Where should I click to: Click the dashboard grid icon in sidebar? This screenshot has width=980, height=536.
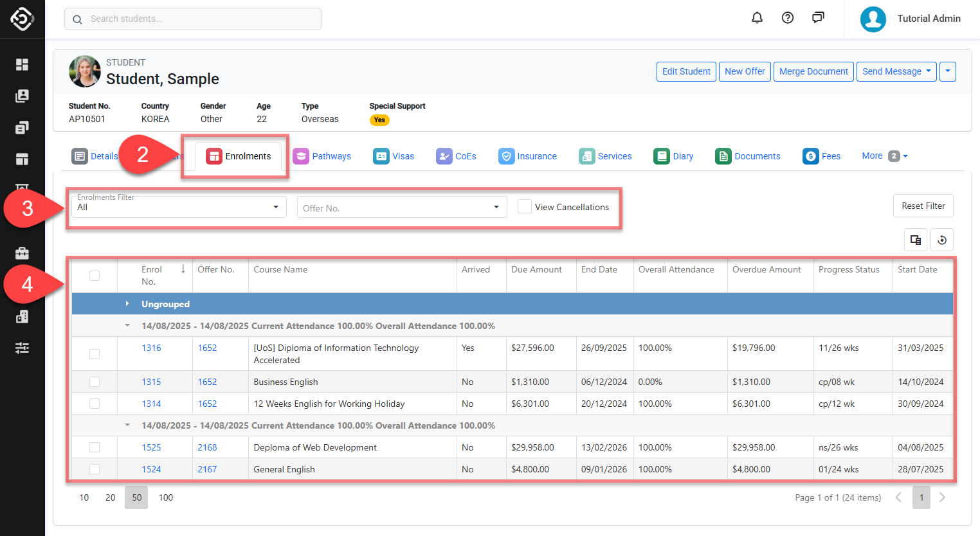(x=22, y=64)
